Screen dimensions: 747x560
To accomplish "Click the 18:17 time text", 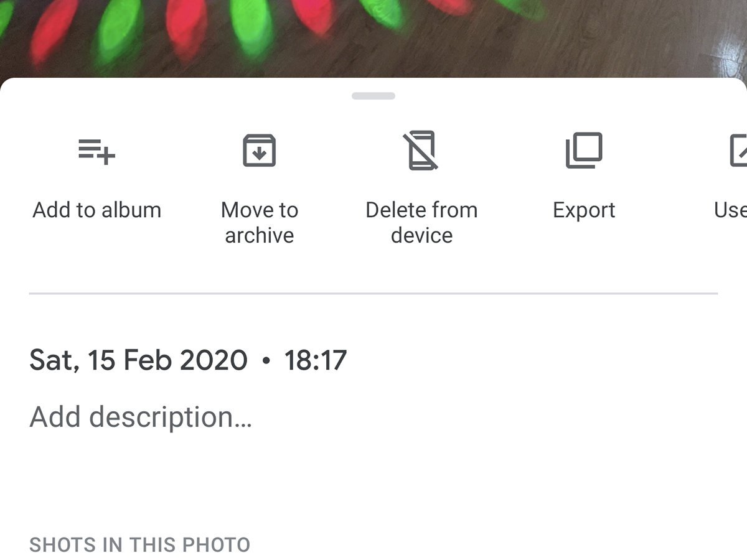I will pyautogui.click(x=315, y=360).
